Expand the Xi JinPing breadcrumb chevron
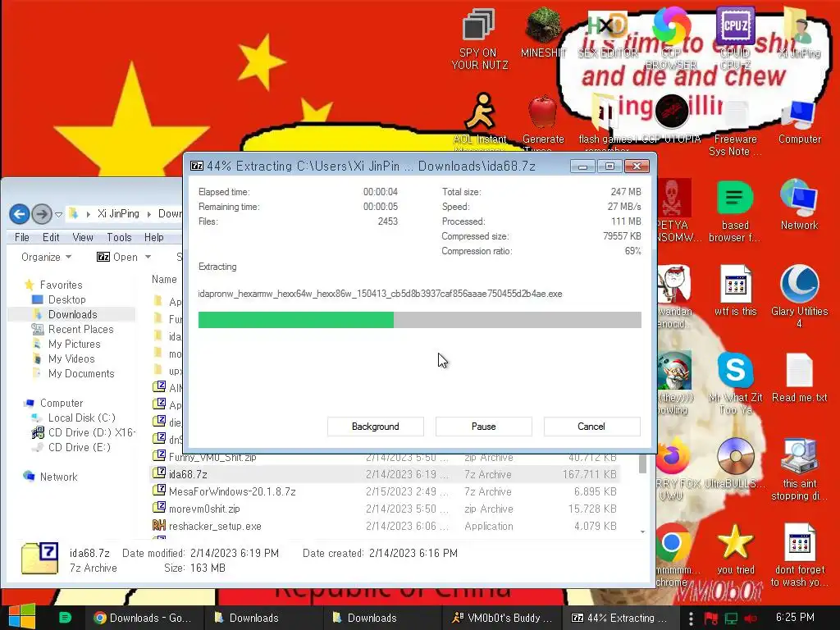The image size is (840, 630). click(149, 214)
